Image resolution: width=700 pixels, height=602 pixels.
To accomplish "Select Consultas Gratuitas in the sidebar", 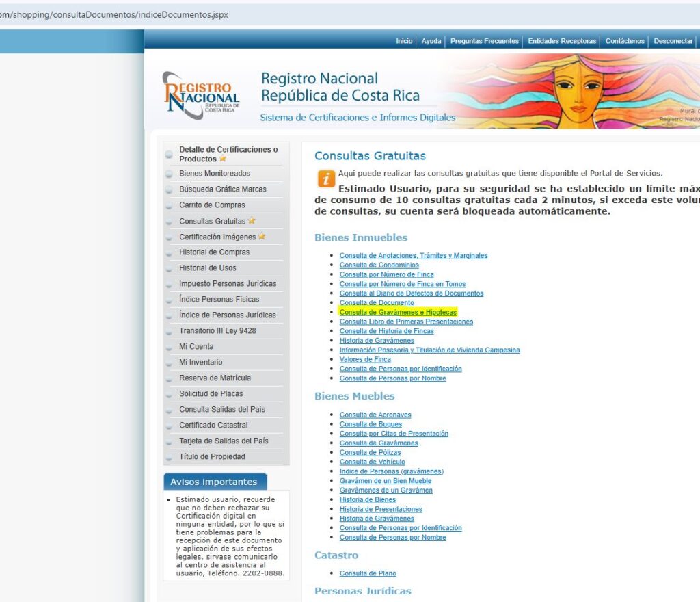I will (x=213, y=221).
